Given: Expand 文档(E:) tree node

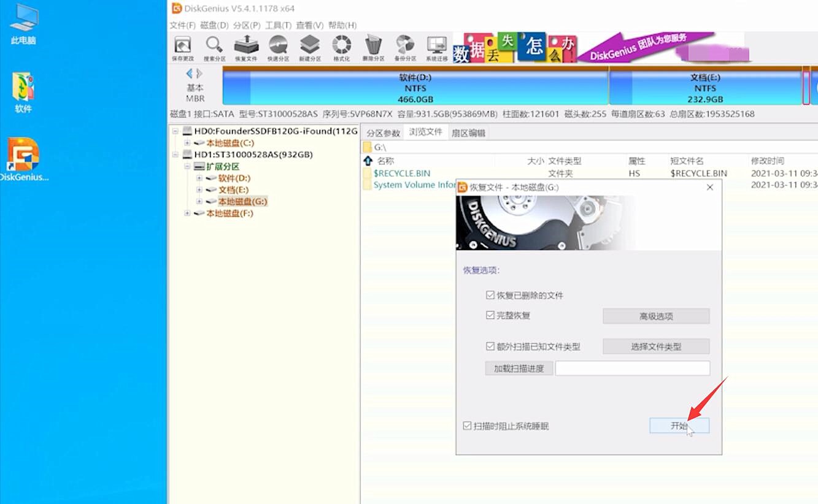Looking at the screenshot, I should [x=199, y=190].
